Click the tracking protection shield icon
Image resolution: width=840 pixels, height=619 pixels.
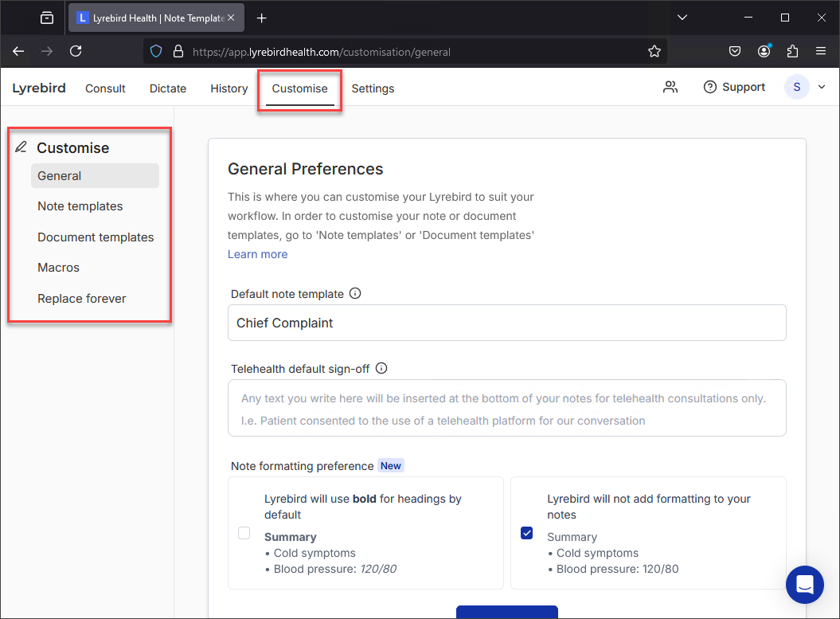point(156,52)
